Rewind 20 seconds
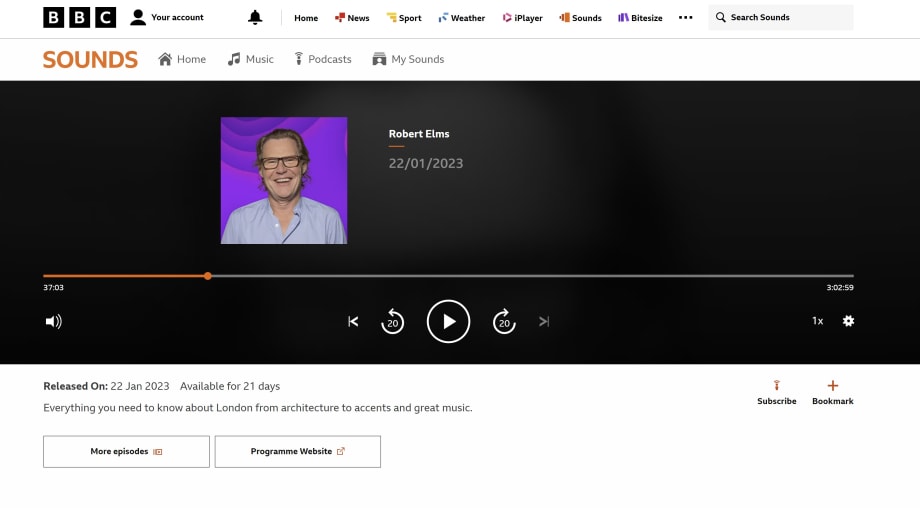Image resolution: width=920 pixels, height=508 pixels. pos(393,321)
